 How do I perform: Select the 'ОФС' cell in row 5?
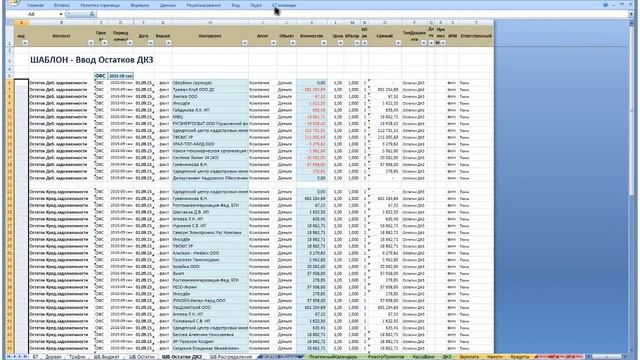101,76
